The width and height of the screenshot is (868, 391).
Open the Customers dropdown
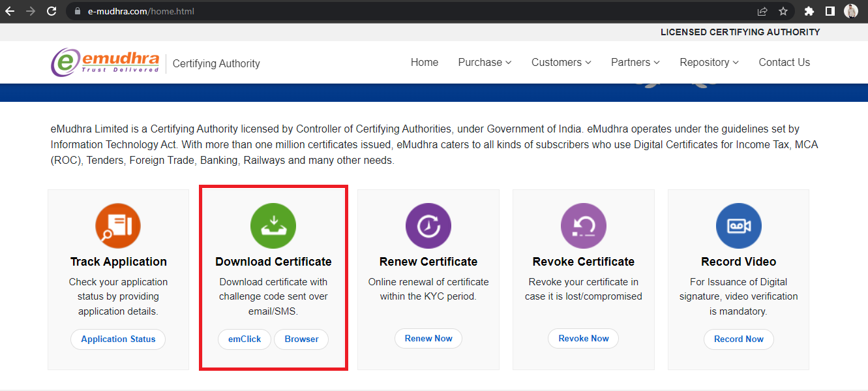(561, 62)
